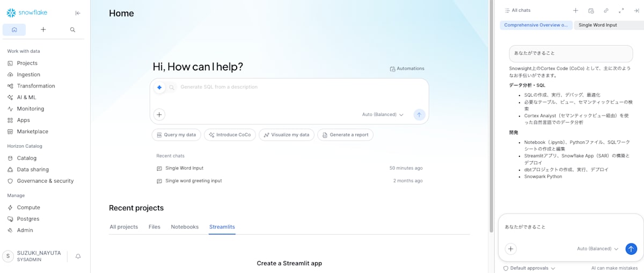Open Marketplace in the sidebar
This screenshot has height=273, width=644.
click(x=32, y=131)
